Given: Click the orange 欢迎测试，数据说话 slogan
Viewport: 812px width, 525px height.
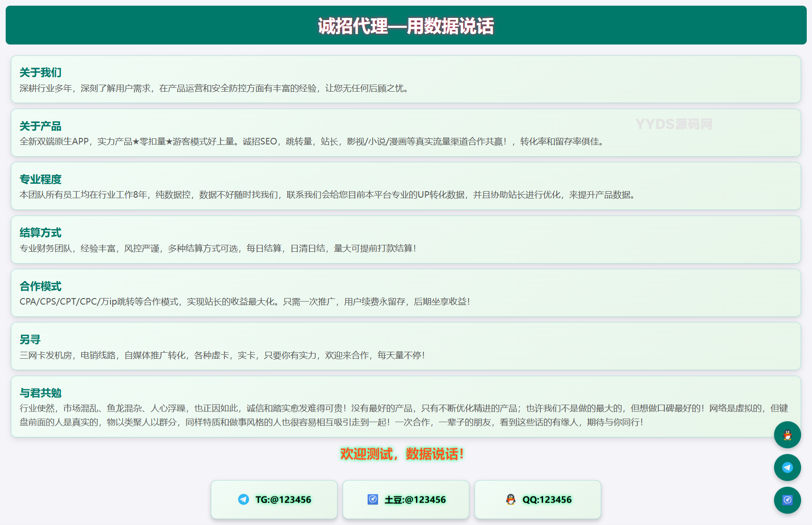Looking at the screenshot, I should 402,454.
